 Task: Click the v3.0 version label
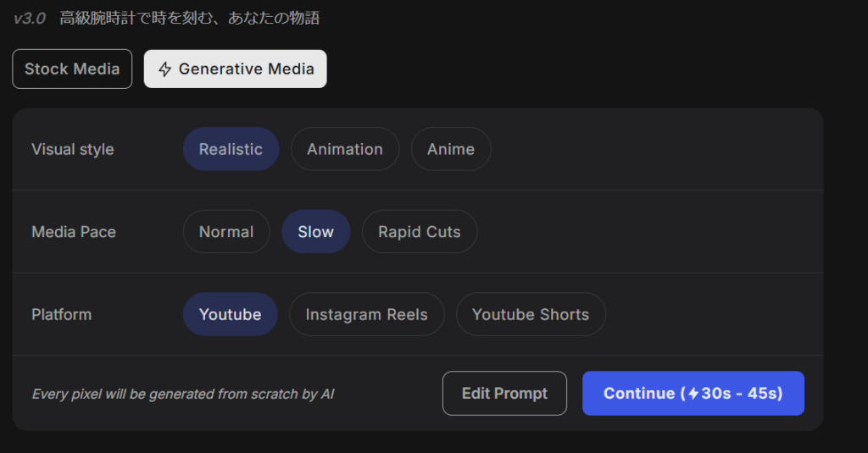click(30, 19)
